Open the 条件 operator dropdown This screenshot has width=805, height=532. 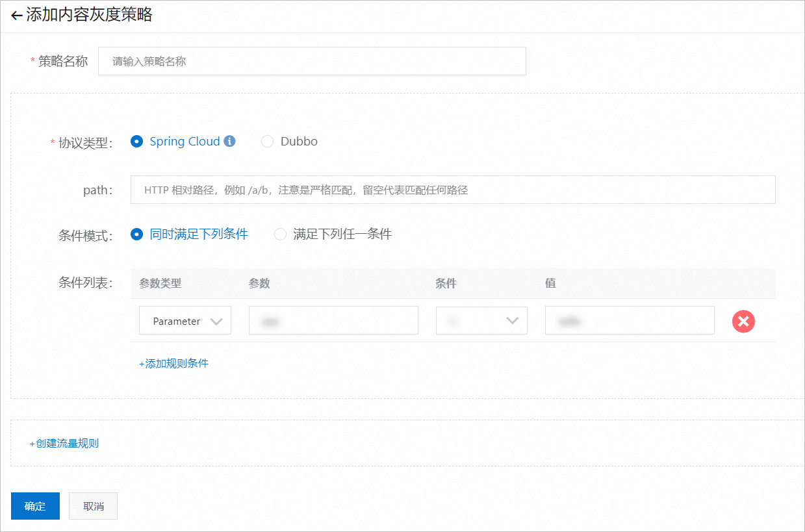coord(481,320)
